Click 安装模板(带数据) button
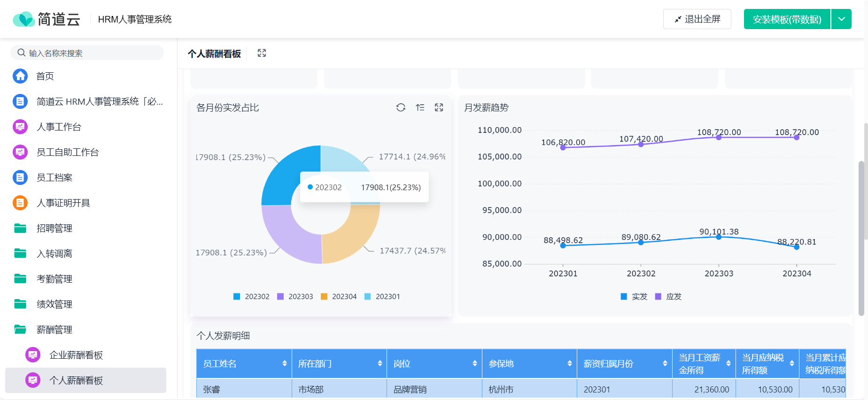 (787, 19)
